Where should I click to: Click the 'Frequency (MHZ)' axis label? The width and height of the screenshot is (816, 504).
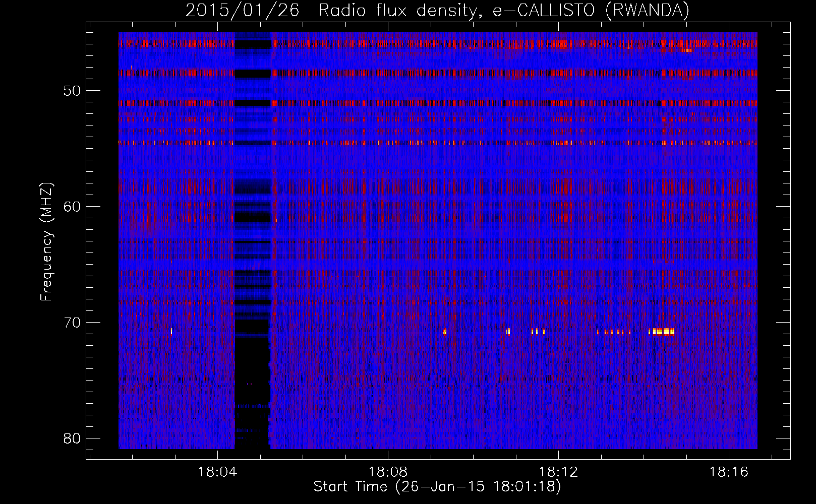[x=46, y=242]
